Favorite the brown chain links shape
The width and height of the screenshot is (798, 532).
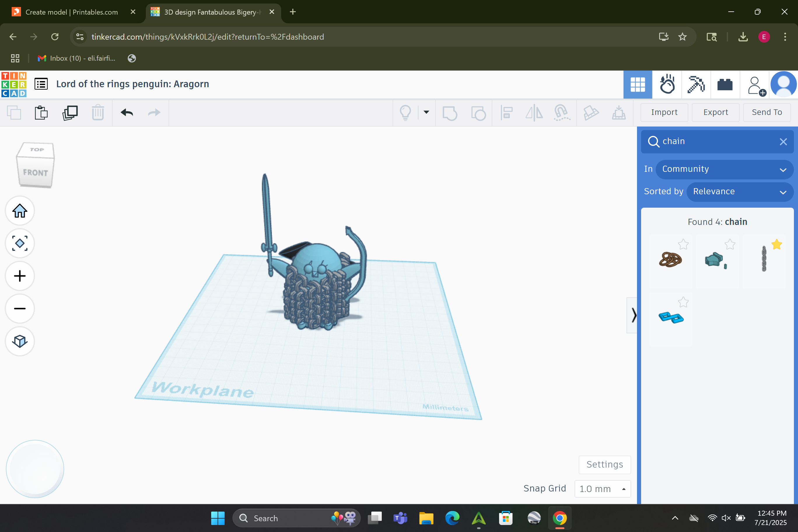(683, 244)
